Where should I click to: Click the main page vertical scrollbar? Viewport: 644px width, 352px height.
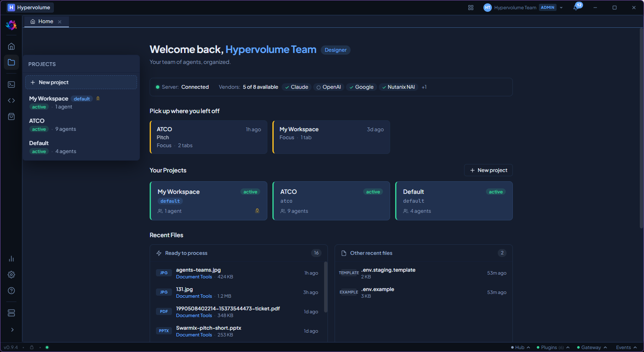point(641,128)
